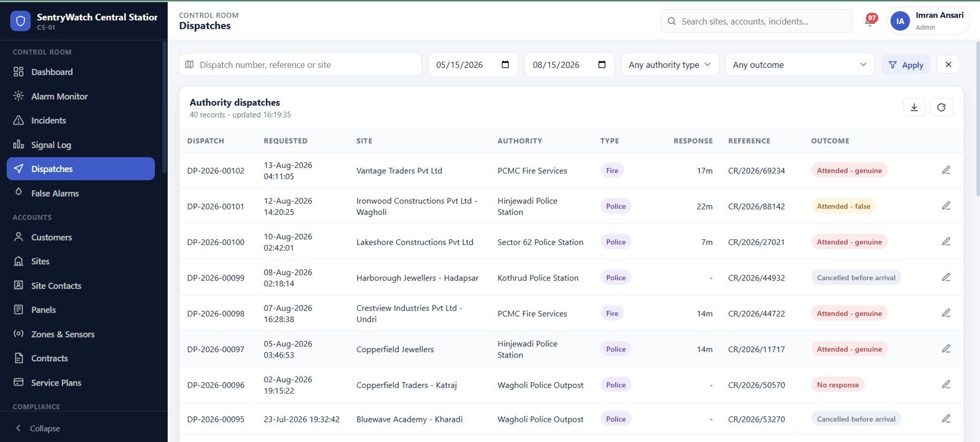Image resolution: width=980 pixels, height=442 pixels.
Task: Edit dispatch DP-2026-00095
Action: point(946,419)
